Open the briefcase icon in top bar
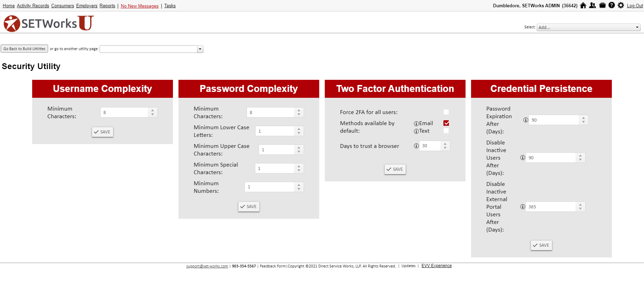This screenshot has height=283, width=644. (602, 5)
